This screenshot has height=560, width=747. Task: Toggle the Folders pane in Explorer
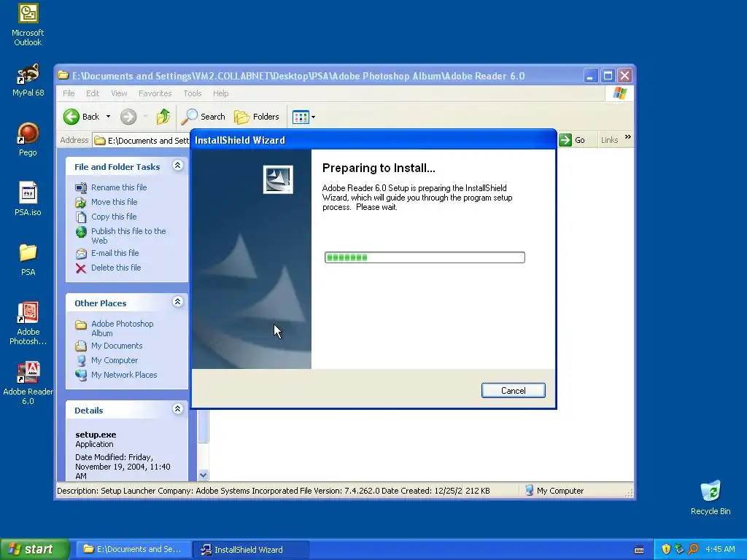pos(256,117)
